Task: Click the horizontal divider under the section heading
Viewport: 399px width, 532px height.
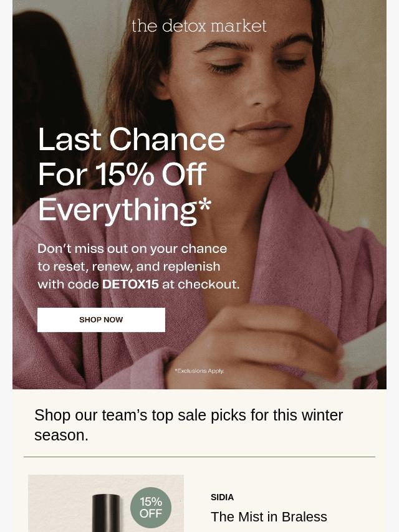Action: (199, 457)
